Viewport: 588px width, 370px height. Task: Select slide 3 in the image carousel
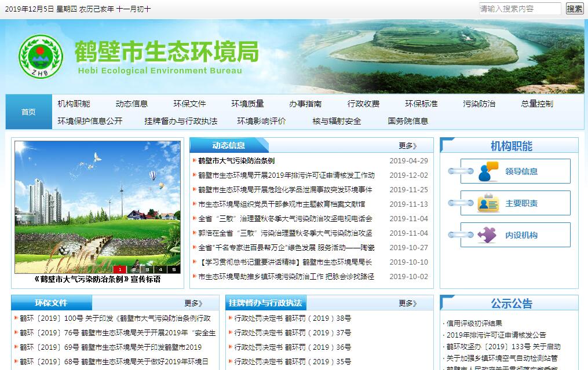point(147,269)
